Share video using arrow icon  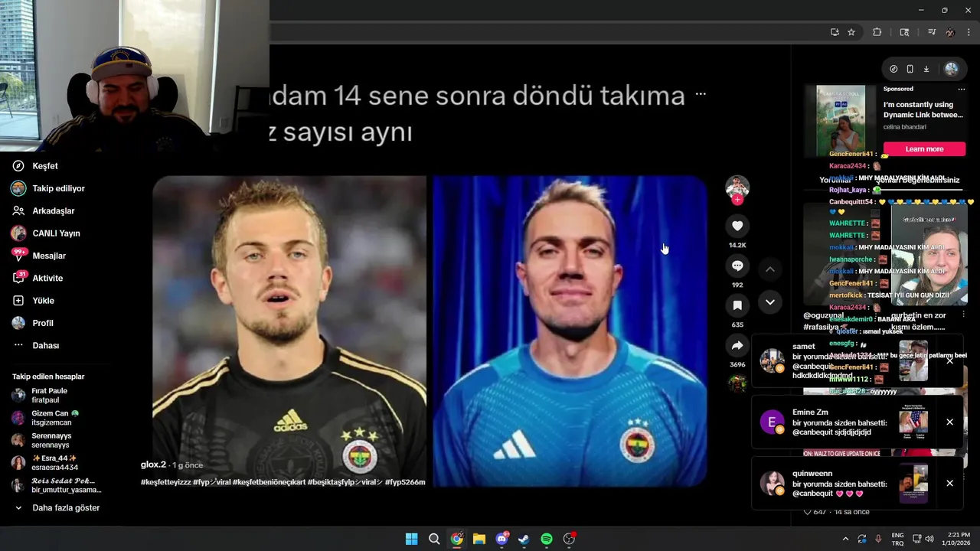point(737,345)
